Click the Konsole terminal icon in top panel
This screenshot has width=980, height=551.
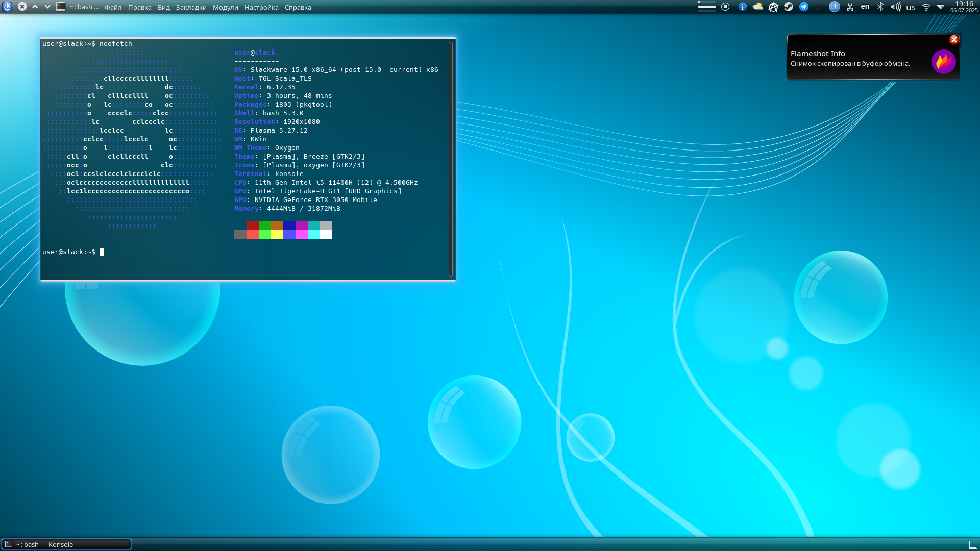click(61, 7)
